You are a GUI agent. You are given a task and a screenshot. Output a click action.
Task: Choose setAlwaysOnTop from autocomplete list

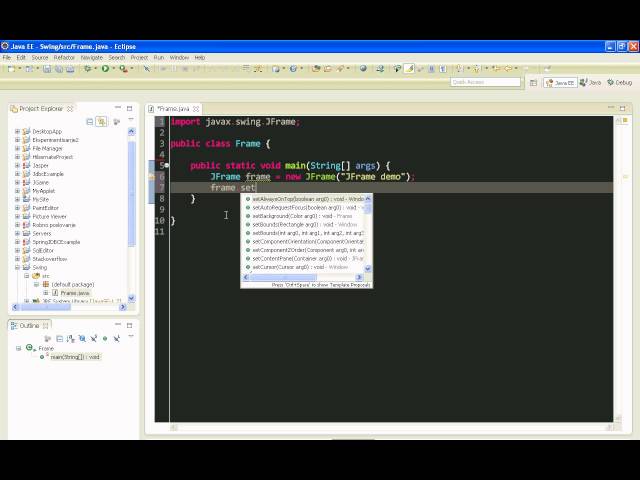(x=303, y=199)
